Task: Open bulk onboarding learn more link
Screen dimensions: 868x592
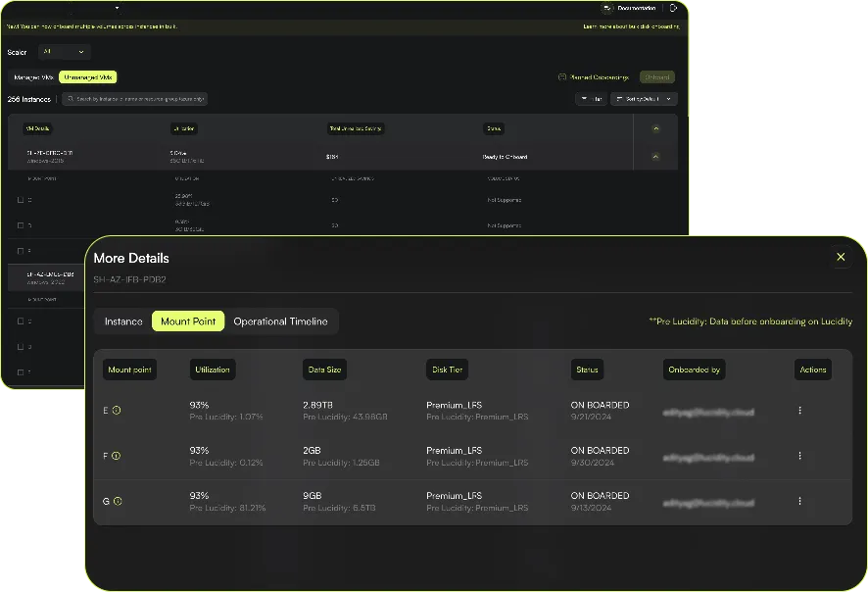Action: tap(632, 26)
